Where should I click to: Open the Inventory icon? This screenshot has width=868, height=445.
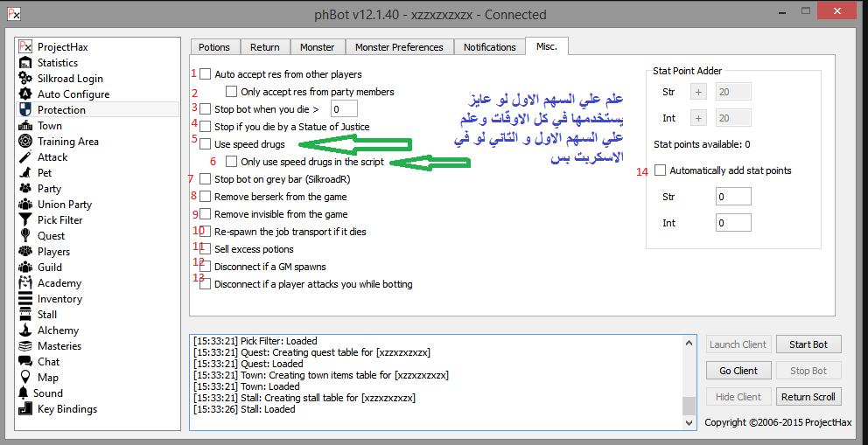[25, 298]
